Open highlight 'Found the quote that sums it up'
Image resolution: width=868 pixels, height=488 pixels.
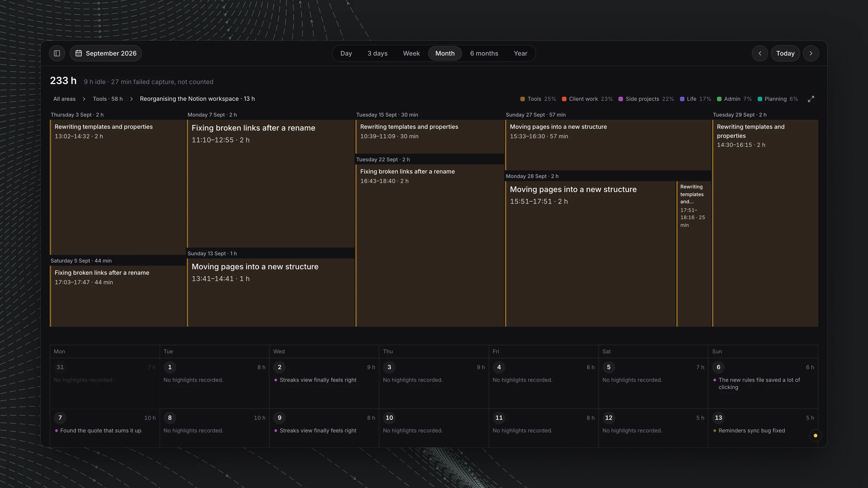tap(101, 431)
